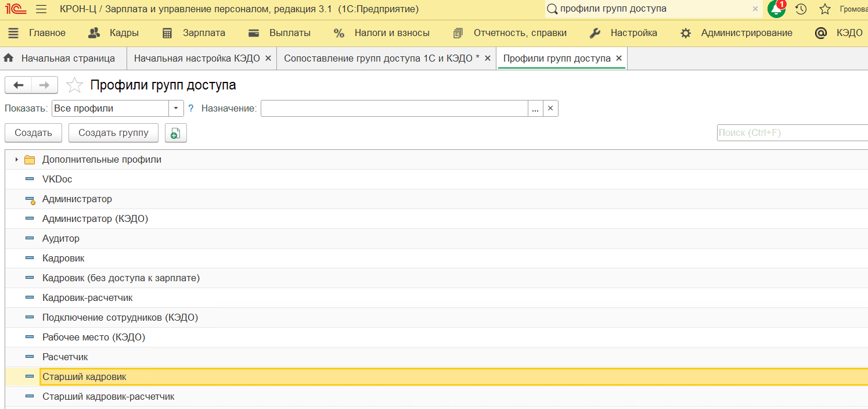868x409 pixels.
Task: Click the help question mark icon
Action: (191, 109)
